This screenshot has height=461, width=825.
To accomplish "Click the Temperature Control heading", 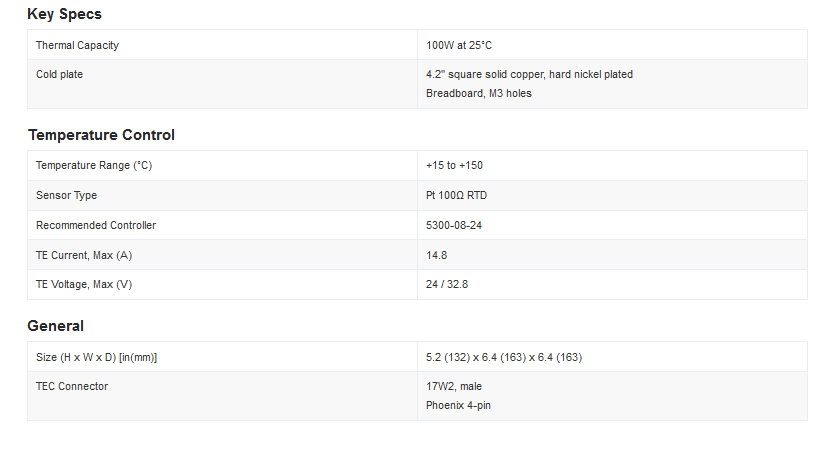I will coord(101,135).
